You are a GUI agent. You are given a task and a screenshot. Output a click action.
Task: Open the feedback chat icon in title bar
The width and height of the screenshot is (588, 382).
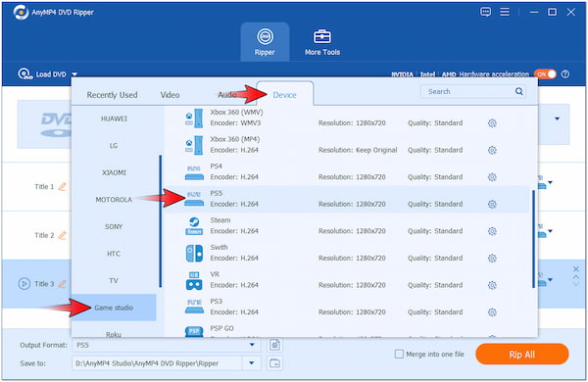(x=485, y=12)
